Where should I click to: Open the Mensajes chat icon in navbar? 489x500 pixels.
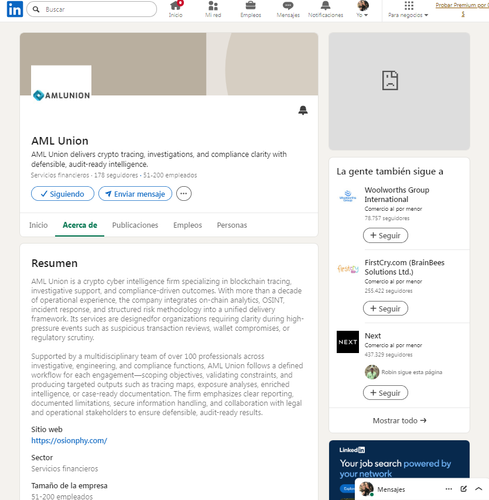(x=288, y=9)
